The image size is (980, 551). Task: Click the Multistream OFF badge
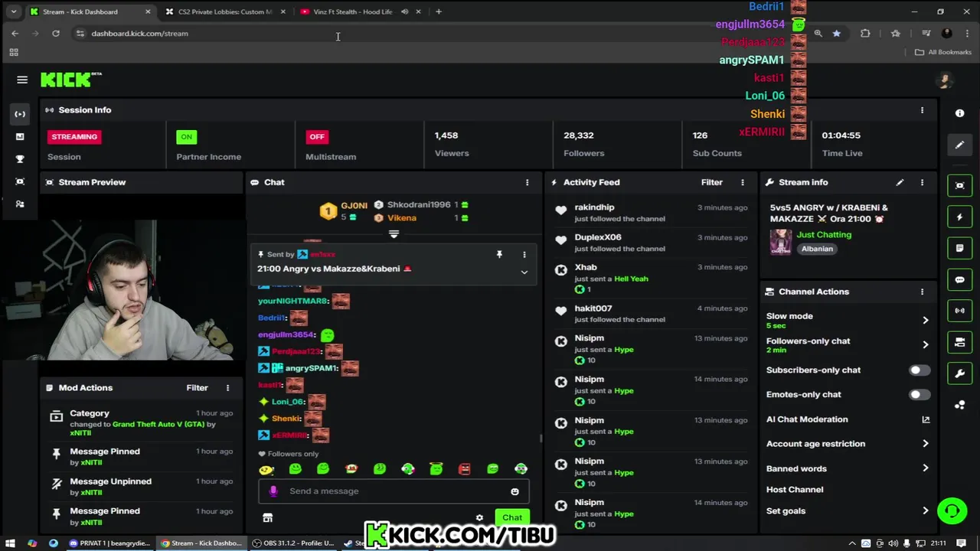point(317,137)
